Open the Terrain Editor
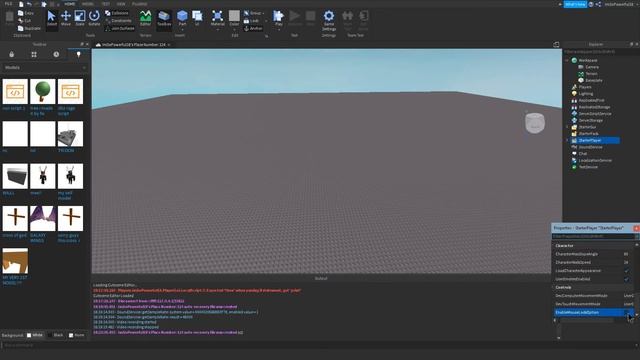 point(145,19)
